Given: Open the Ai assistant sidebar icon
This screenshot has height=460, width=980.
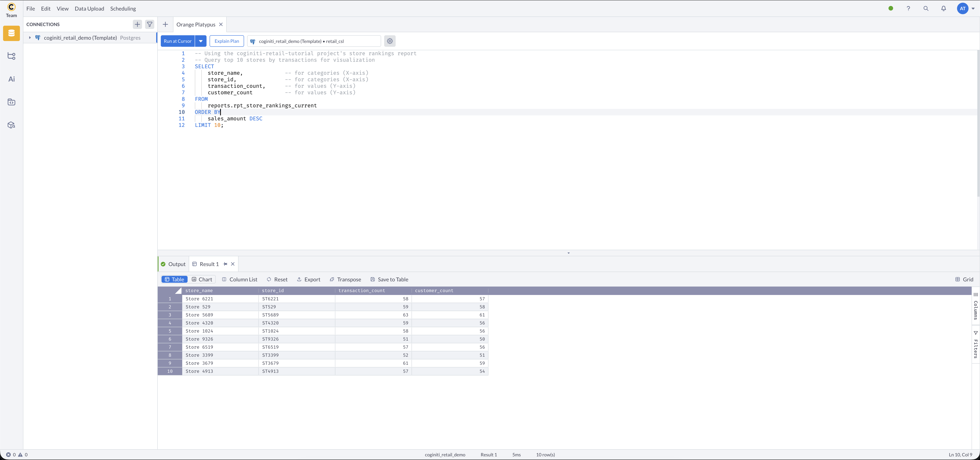Looking at the screenshot, I should pyautogui.click(x=11, y=79).
